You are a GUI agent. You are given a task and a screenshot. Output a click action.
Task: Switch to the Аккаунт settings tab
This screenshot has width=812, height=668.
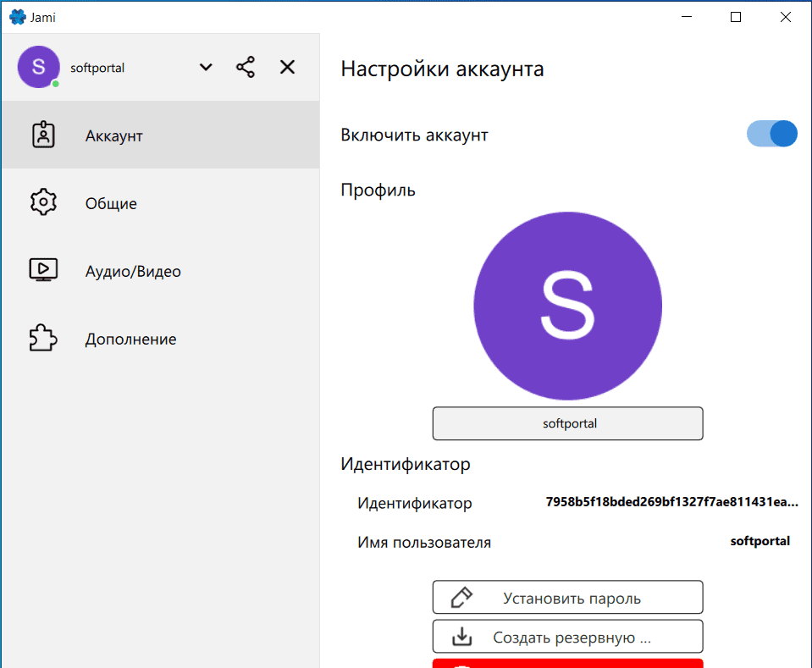[x=161, y=135]
